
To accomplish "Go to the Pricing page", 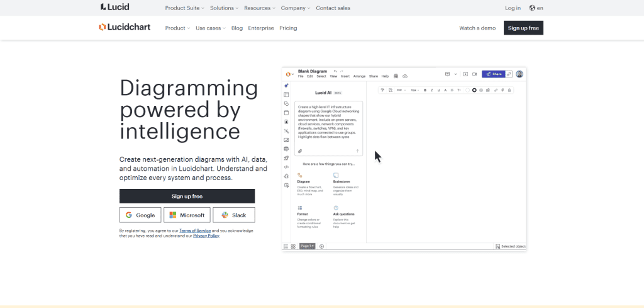I will click(288, 28).
